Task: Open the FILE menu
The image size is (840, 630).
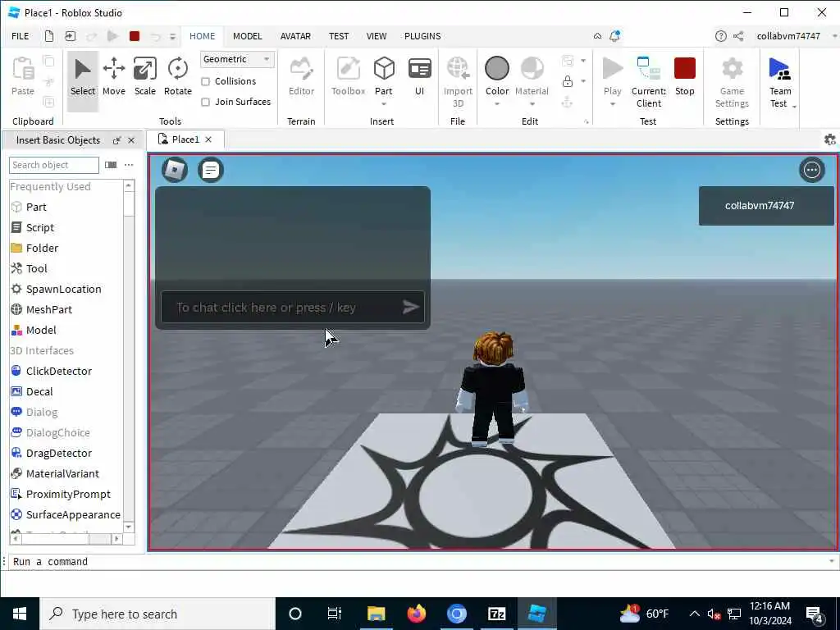Action: point(21,36)
